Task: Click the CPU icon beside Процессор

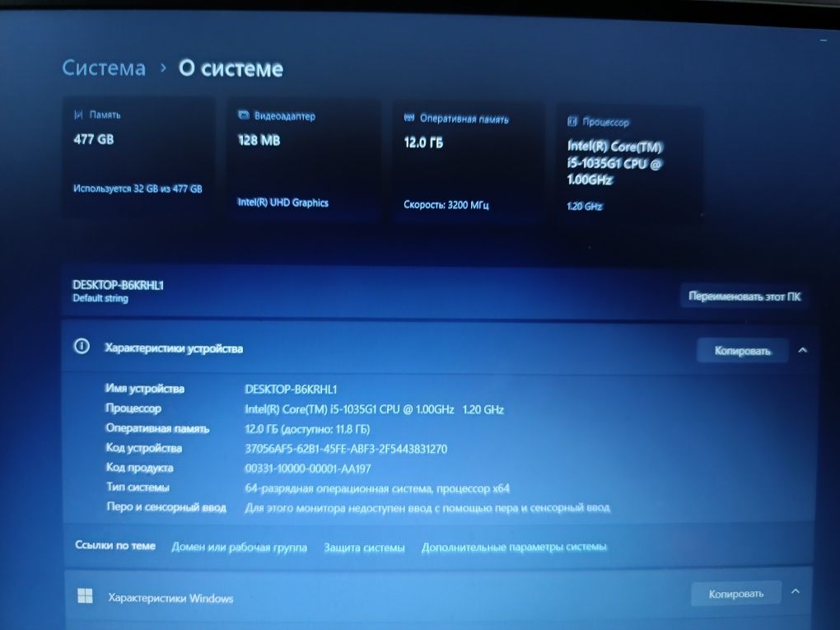Action: [x=572, y=122]
